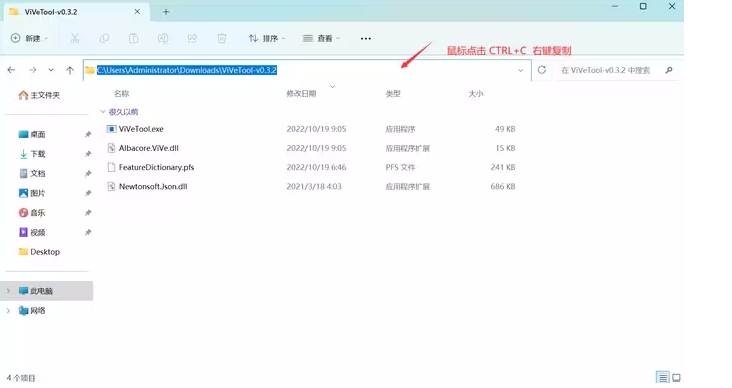The image size is (732, 388).
Task: Refresh the current folder
Action: (542, 70)
